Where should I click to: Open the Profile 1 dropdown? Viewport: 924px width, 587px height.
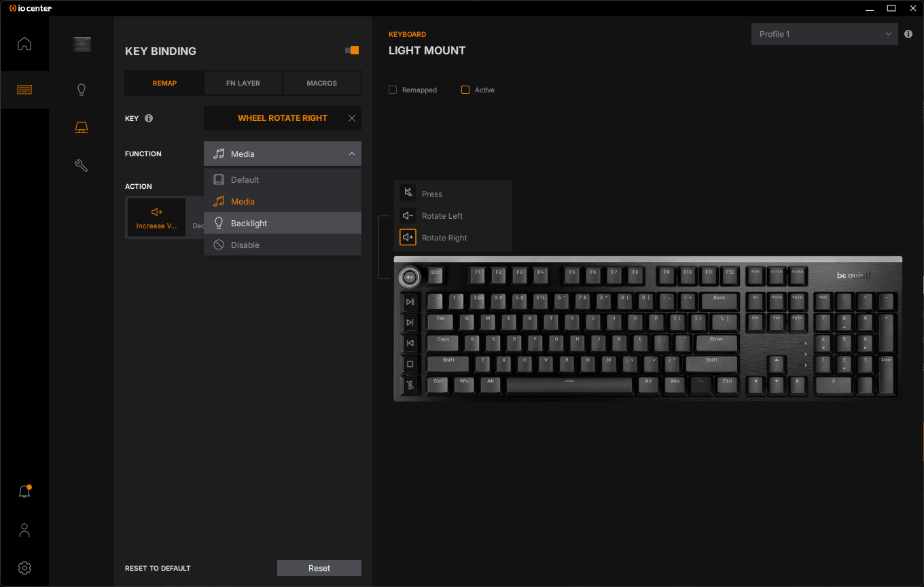point(824,34)
